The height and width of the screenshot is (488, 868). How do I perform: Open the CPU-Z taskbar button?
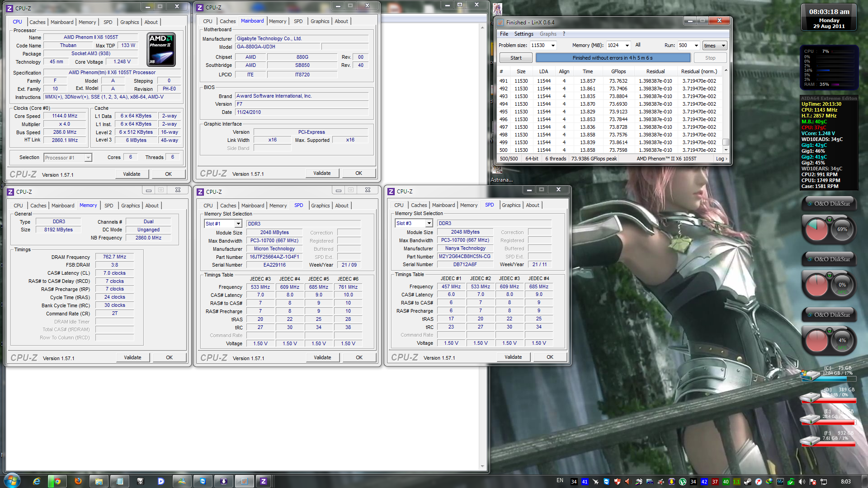coord(264,481)
